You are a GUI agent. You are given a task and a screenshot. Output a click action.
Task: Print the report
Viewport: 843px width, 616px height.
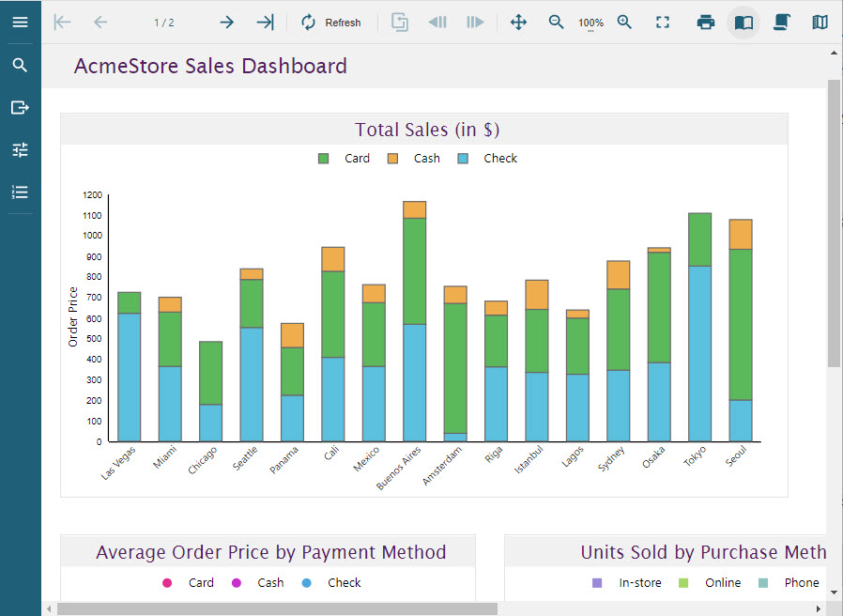coord(706,23)
